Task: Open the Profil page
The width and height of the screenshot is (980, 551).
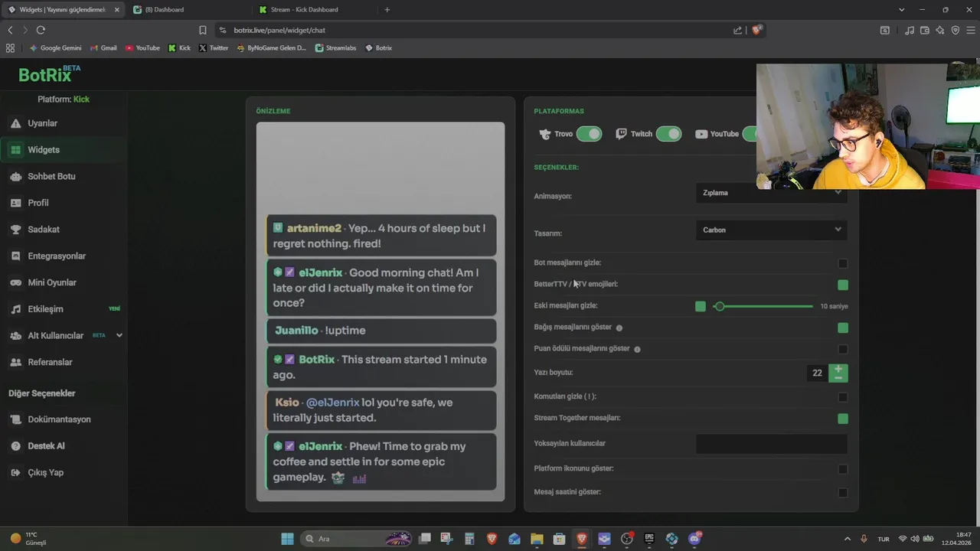Action: [x=38, y=203]
